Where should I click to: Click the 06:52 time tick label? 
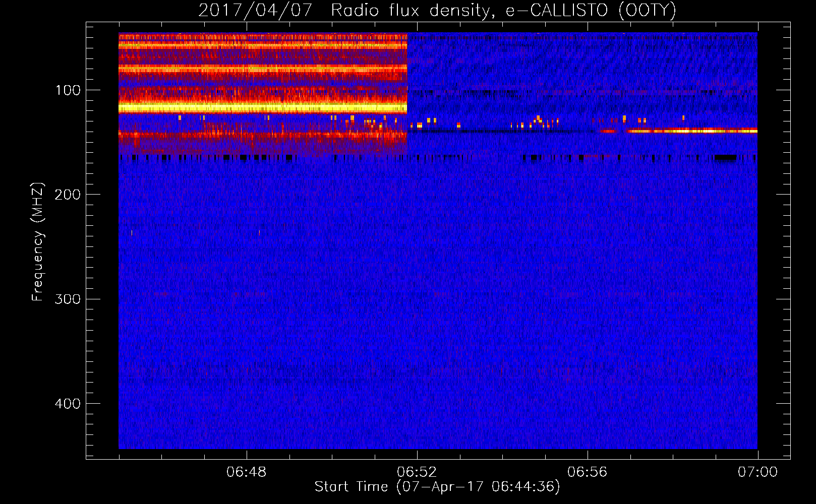(417, 472)
